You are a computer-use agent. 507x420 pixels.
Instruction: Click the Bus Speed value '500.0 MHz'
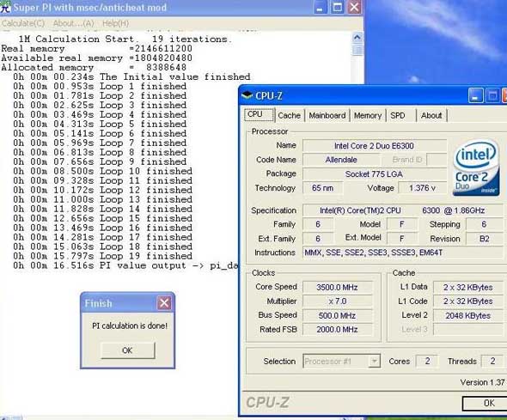coord(337,316)
